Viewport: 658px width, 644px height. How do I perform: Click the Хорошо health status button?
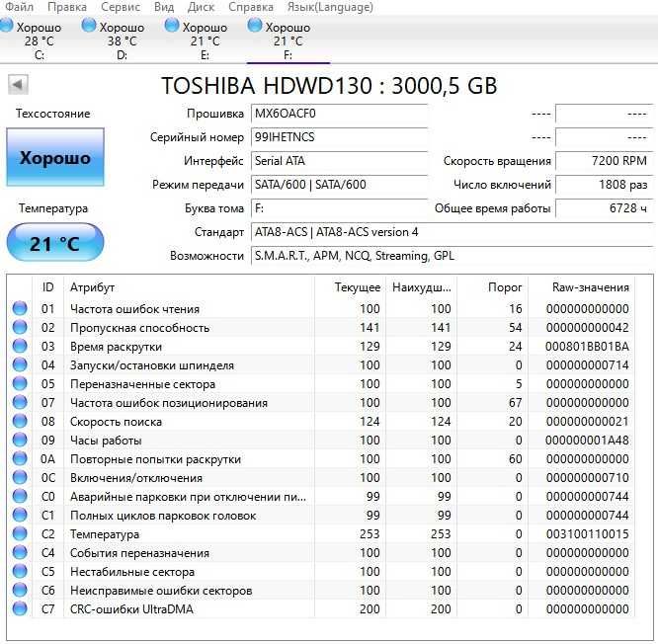click(55, 157)
